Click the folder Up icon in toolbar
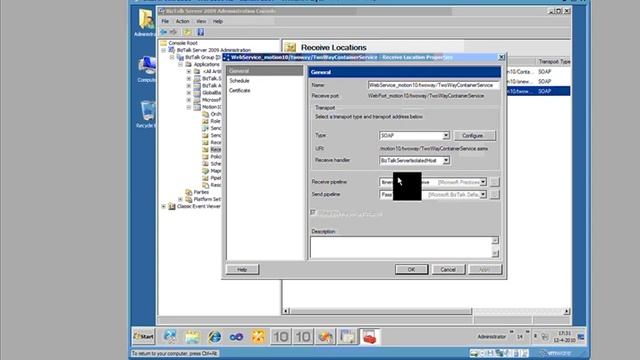 [187, 32]
